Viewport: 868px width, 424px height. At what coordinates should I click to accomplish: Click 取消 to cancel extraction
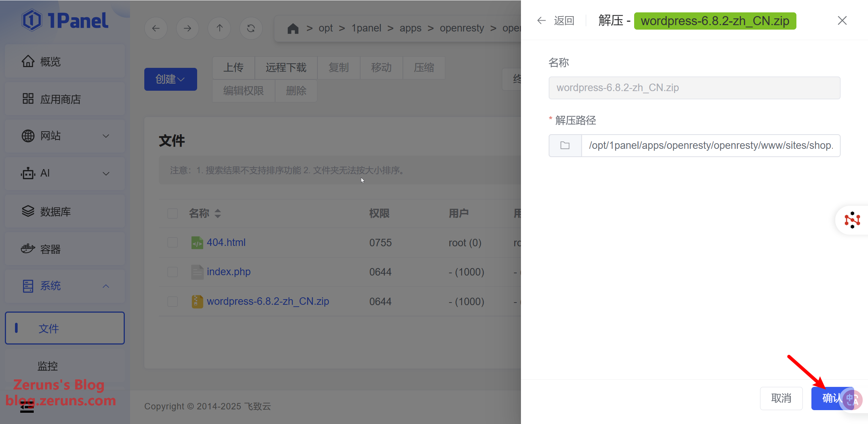(781, 398)
